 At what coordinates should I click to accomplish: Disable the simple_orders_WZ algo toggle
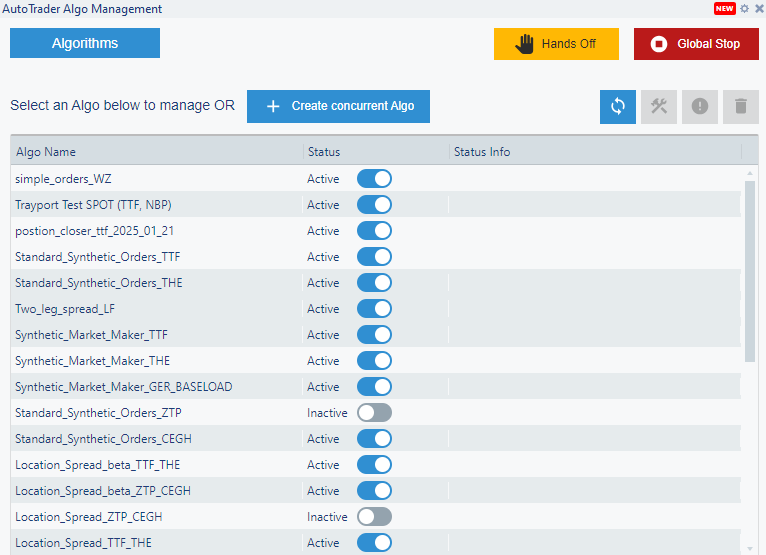374,179
